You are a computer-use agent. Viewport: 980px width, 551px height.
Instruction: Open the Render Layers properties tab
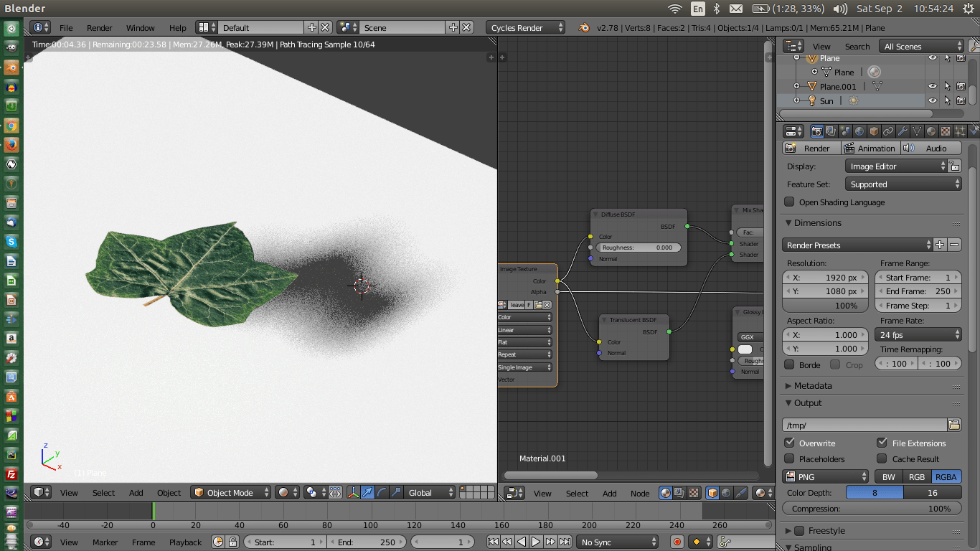point(830,131)
